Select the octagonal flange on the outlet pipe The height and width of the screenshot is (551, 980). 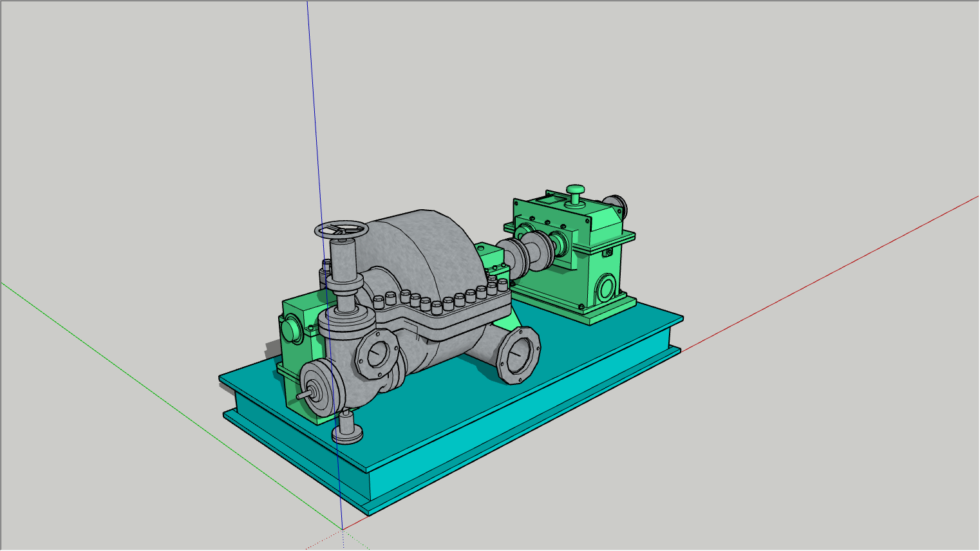[518, 355]
